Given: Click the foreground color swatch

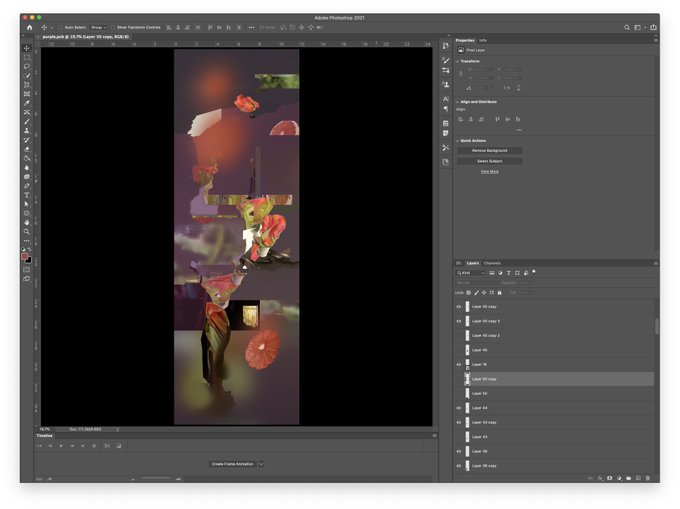Looking at the screenshot, I should click(x=25, y=257).
